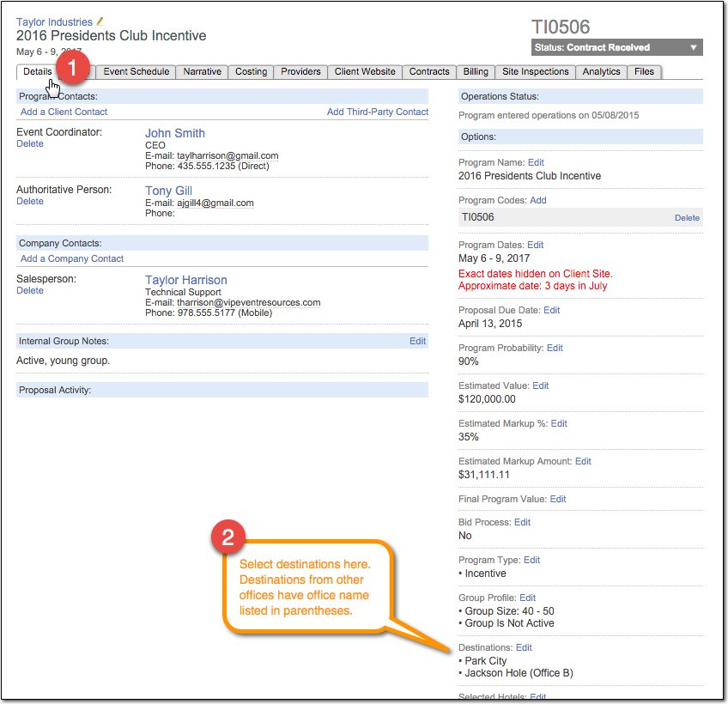Edit the Group Profile

pos(527,598)
